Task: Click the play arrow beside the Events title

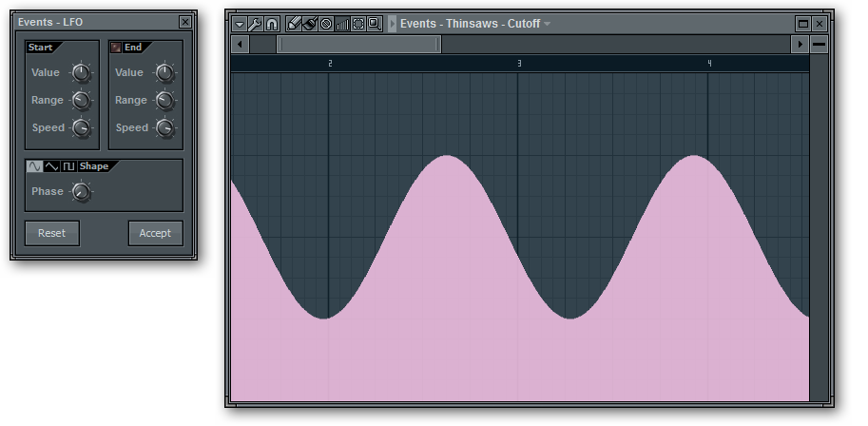Action: (x=393, y=24)
